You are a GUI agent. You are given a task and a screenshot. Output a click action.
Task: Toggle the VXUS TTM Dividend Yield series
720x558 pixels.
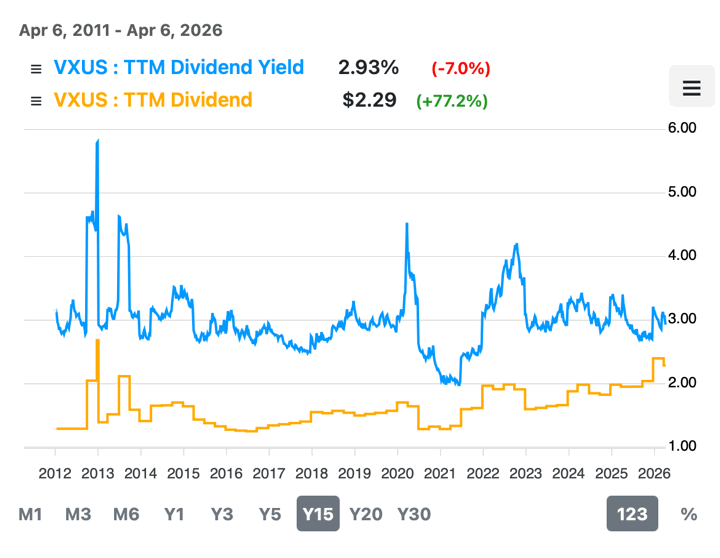pos(178,68)
